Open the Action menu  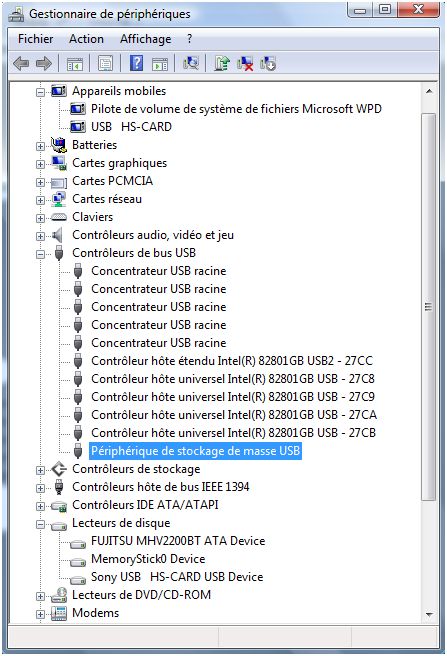point(86,39)
